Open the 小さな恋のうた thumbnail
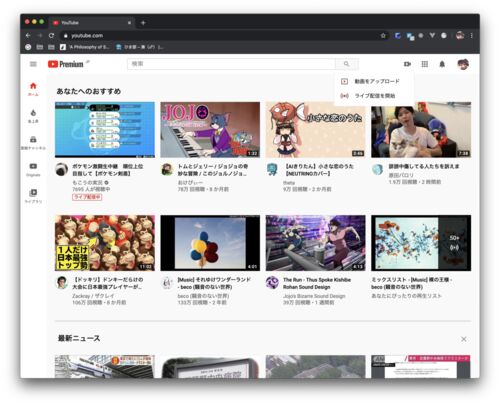 (315, 130)
